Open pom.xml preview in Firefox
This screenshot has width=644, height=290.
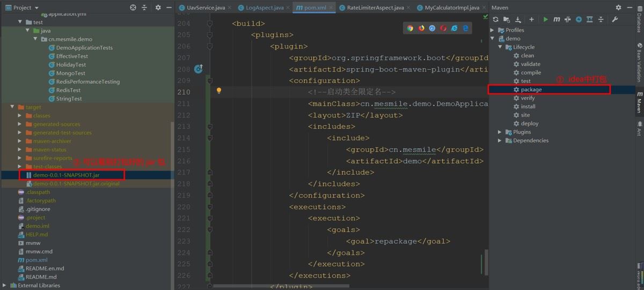(421, 28)
